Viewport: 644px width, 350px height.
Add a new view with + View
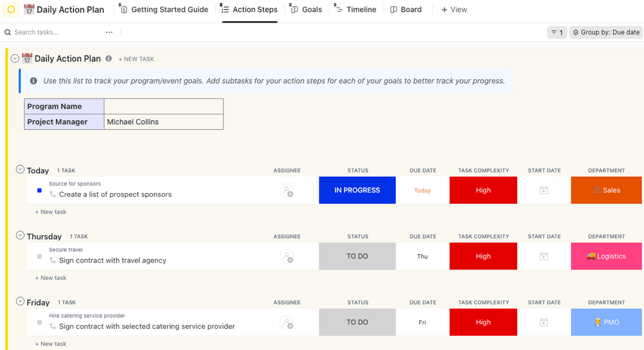coord(454,10)
